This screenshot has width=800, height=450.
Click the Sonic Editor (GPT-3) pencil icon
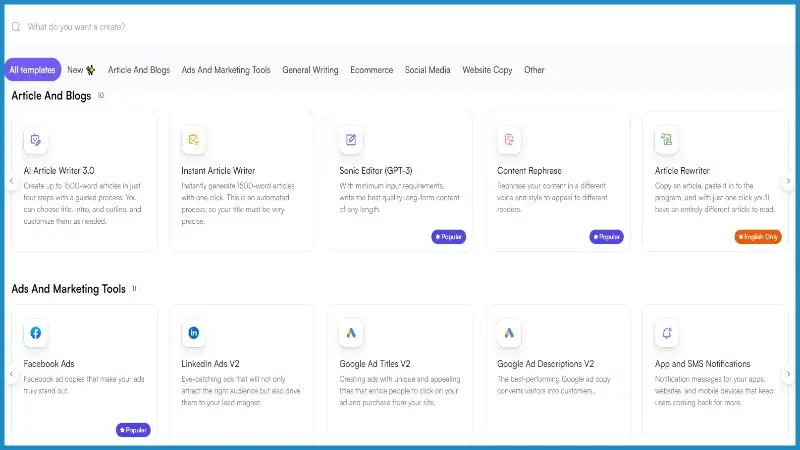pyautogui.click(x=351, y=140)
